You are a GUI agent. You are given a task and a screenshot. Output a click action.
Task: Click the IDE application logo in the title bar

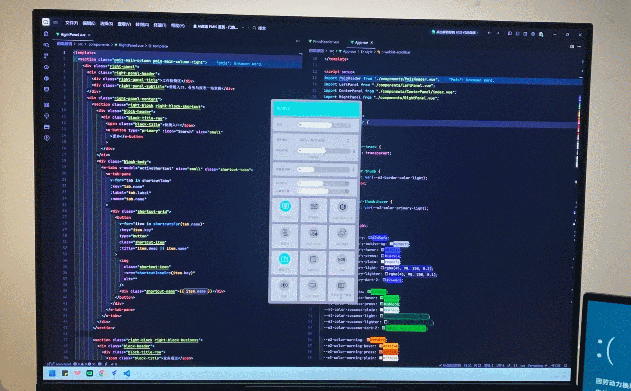(45, 22)
